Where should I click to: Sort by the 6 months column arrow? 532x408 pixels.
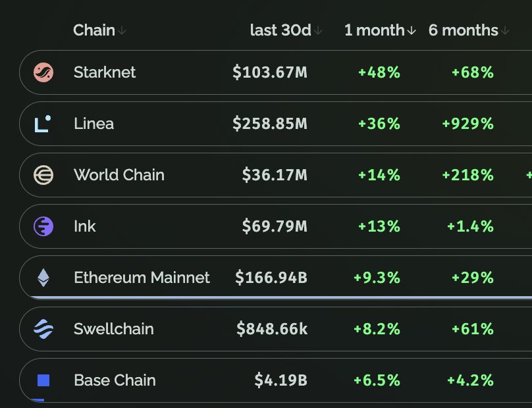point(506,31)
